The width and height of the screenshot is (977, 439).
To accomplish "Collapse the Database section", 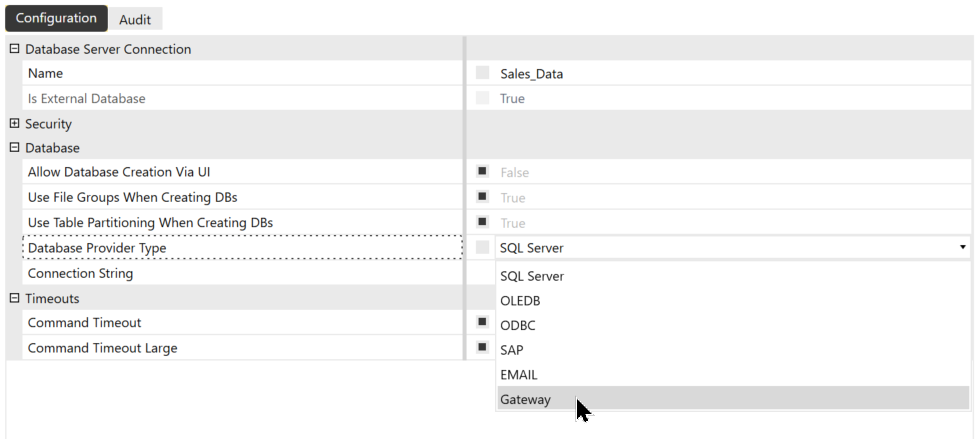I will [14, 148].
